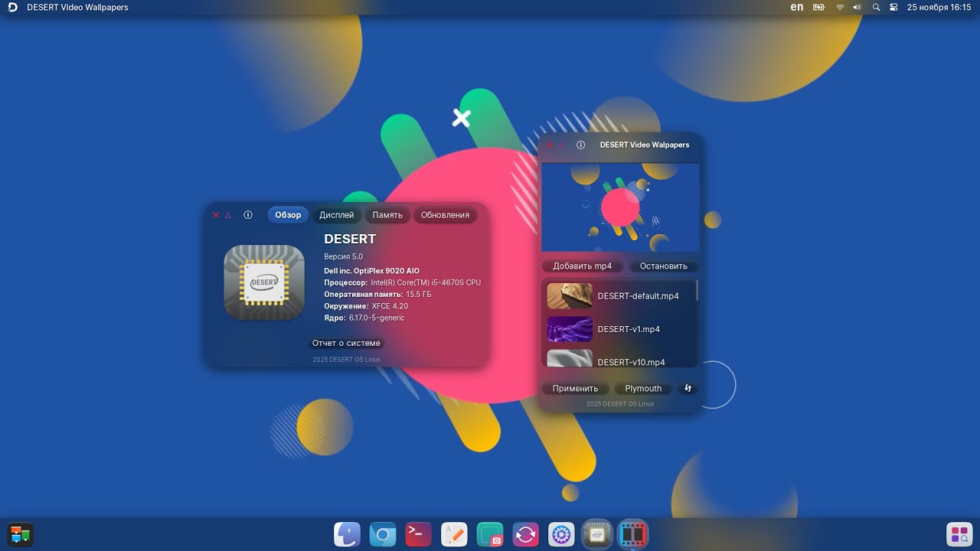Screen dimensions: 980x551
Task: Open the terminal icon in dock
Action: pyautogui.click(x=418, y=535)
